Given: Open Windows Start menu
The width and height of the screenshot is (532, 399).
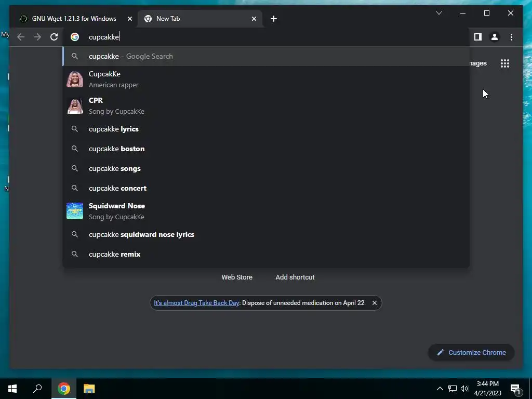Looking at the screenshot, I should click(12, 389).
